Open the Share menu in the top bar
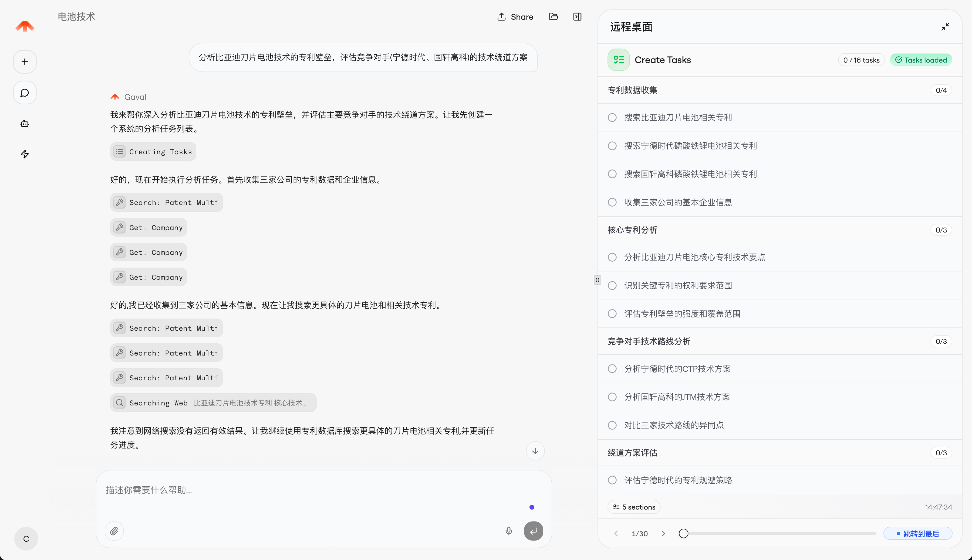 (515, 16)
